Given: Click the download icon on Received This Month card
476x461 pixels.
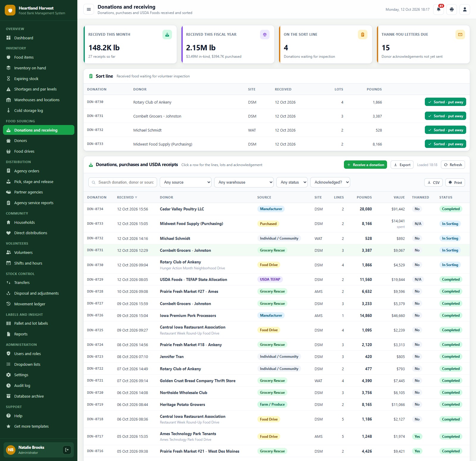Looking at the screenshot, I should tap(167, 35).
